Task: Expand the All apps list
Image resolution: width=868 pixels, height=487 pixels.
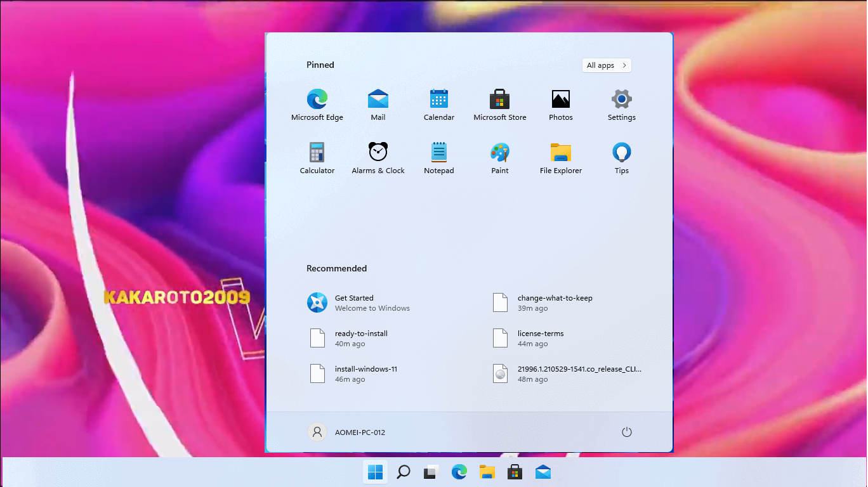Action: tap(607, 65)
